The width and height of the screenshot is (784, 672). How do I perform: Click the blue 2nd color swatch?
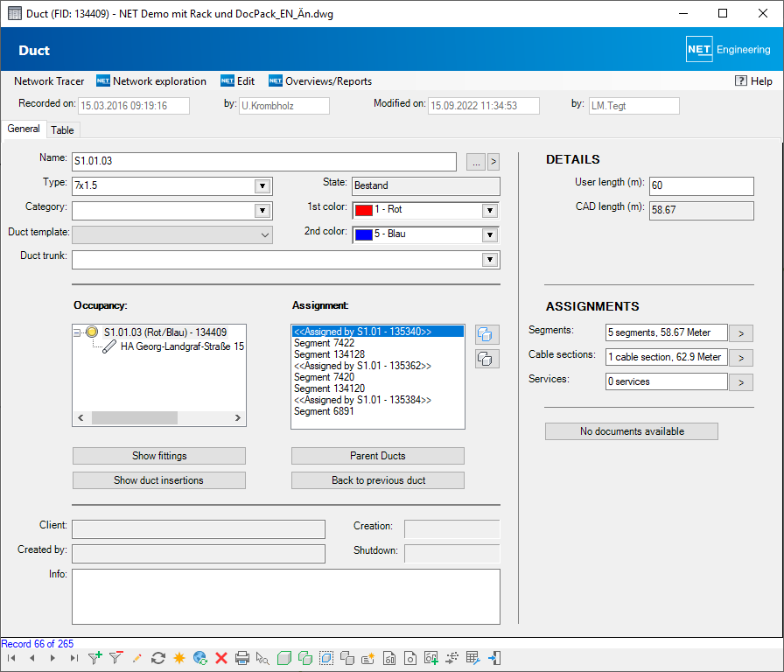363,235
